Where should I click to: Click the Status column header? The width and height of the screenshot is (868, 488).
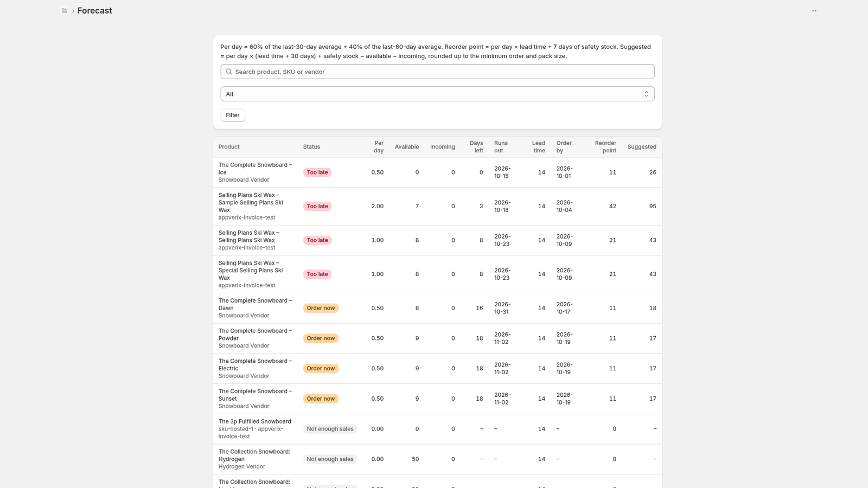pos(311,147)
